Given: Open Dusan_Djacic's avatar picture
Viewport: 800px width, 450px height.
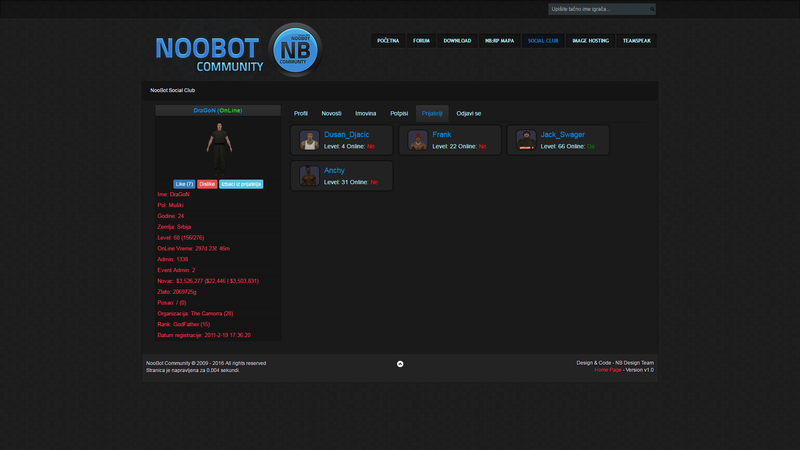Looking at the screenshot, I should coord(309,141).
